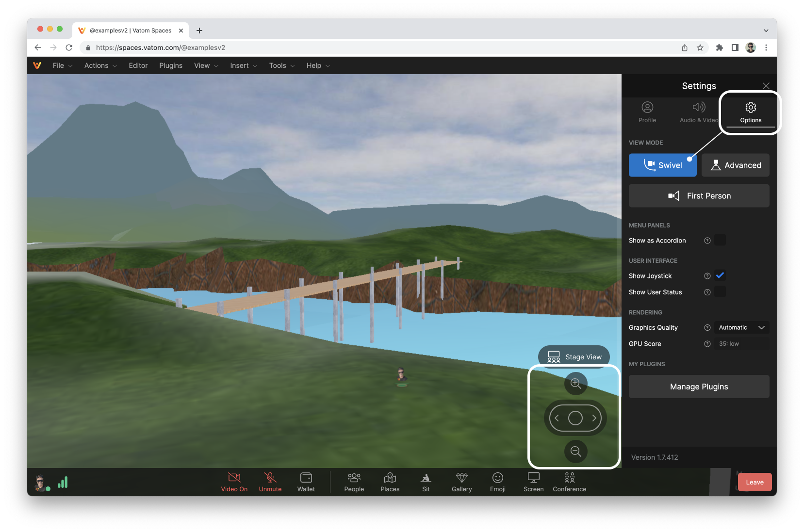Open the People list
This screenshot has height=532, width=804.
coord(354,482)
